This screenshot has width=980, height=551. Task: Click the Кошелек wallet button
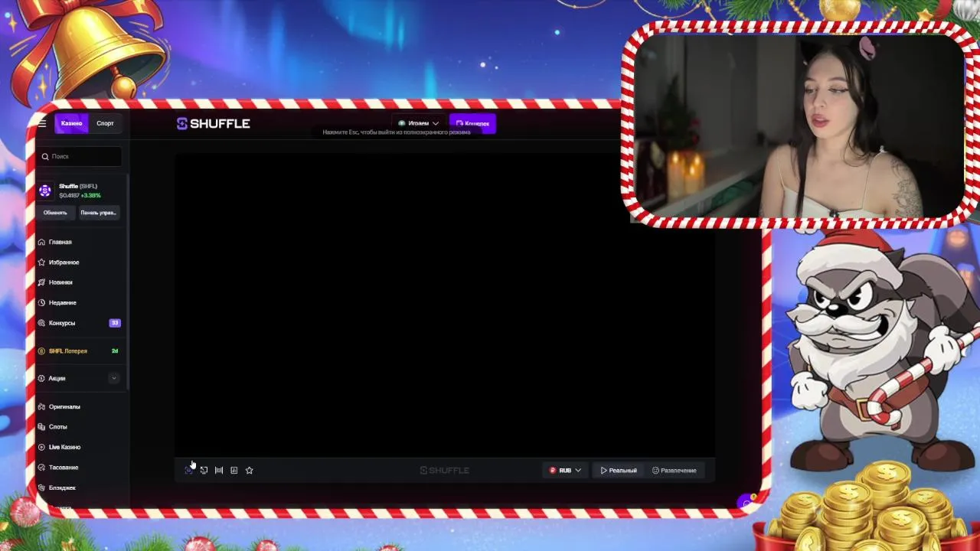click(472, 123)
